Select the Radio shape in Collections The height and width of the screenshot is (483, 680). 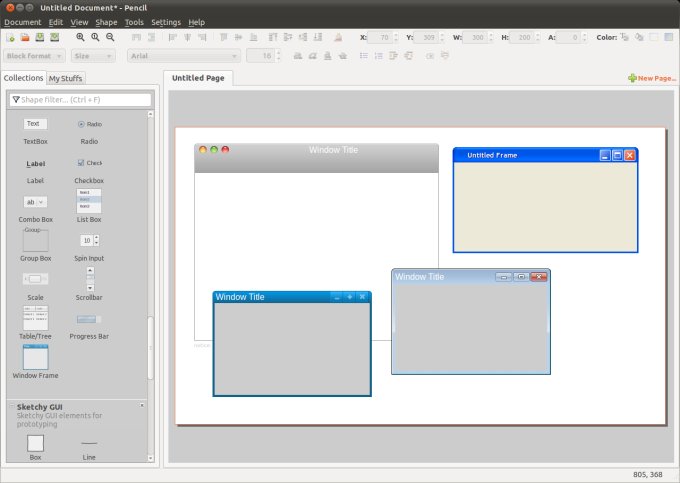coord(89,131)
